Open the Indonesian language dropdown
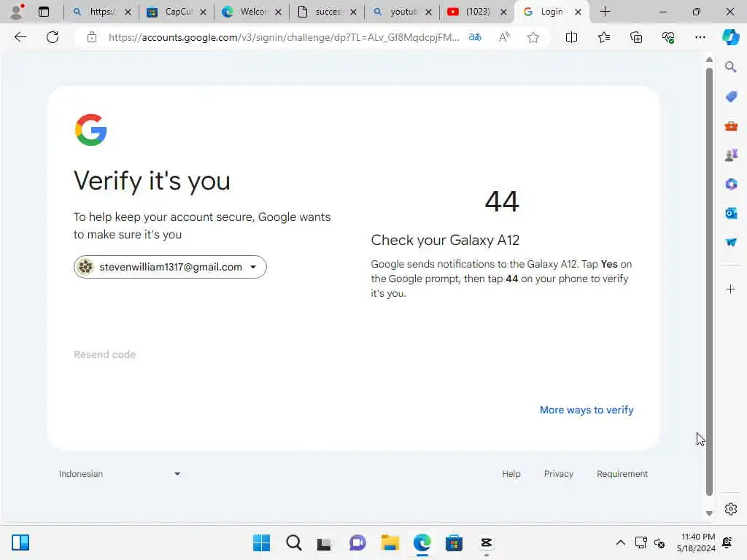747x560 pixels. point(120,474)
